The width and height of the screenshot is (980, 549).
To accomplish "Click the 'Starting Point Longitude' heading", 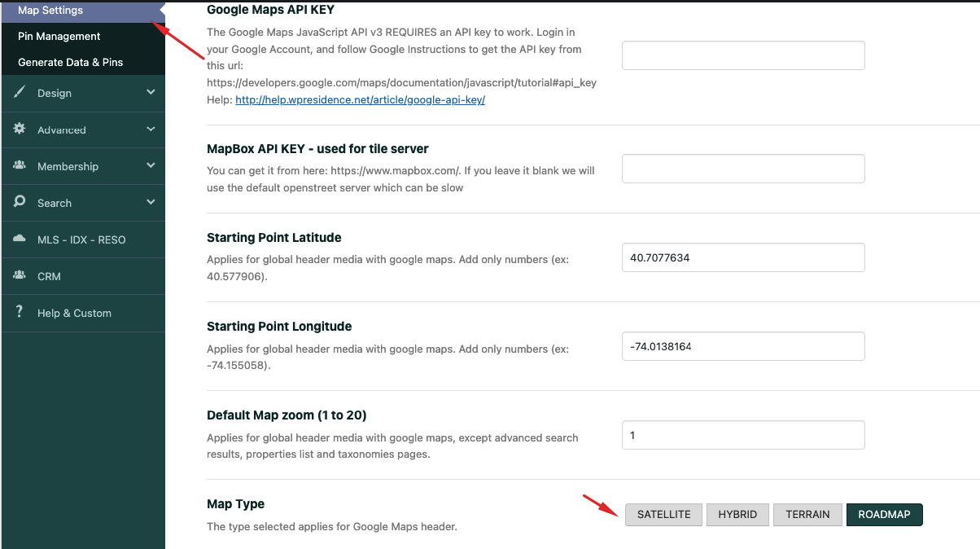I will click(x=279, y=327).
